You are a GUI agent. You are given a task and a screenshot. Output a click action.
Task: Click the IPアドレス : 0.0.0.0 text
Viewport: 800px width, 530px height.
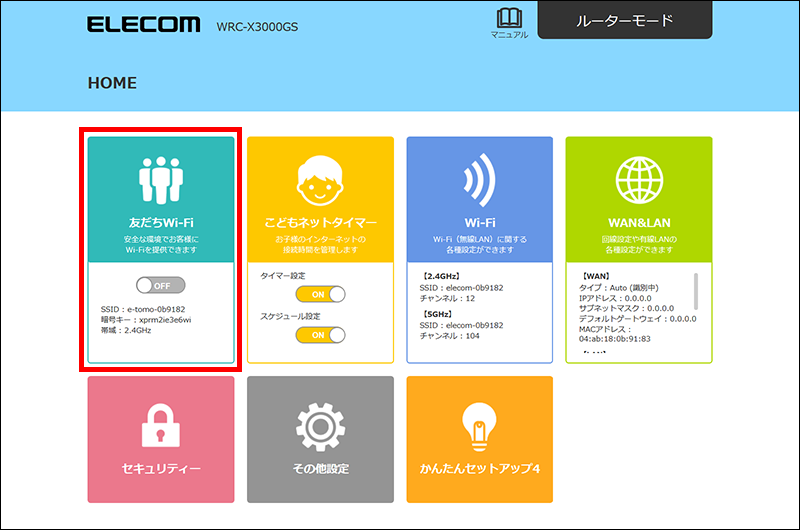615,298
